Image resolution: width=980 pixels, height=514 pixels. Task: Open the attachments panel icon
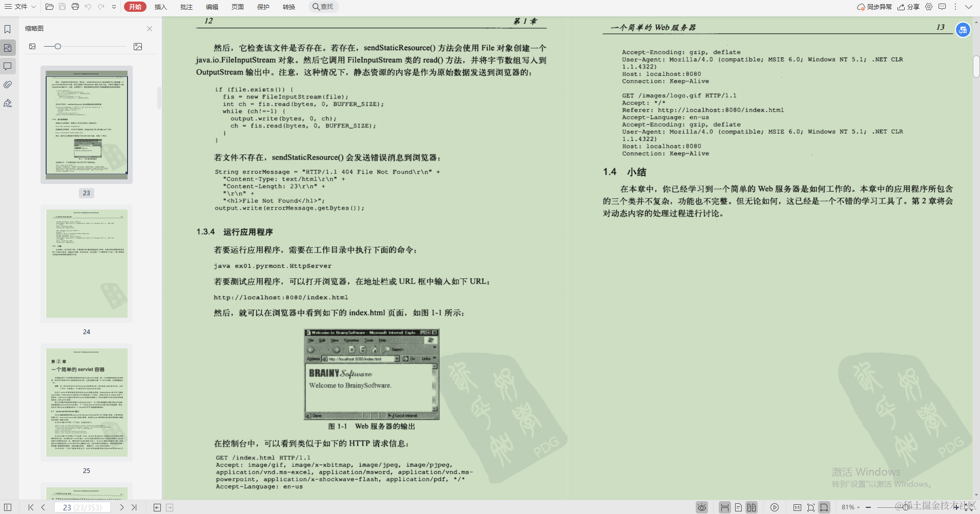[x=8, y=85]
